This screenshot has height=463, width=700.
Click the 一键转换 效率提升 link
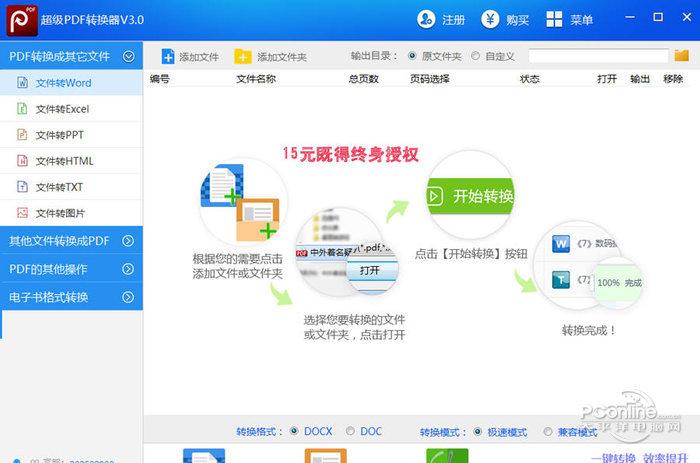point(640,458)
